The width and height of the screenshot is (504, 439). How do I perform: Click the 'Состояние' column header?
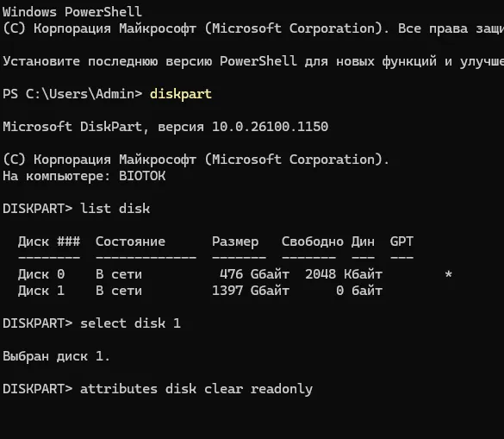coord(130,241)
